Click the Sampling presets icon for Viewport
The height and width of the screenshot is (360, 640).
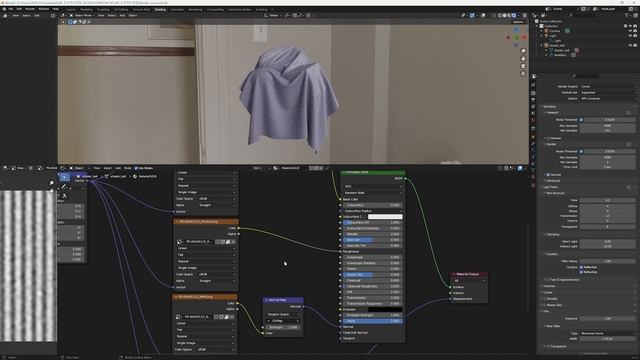629,113
